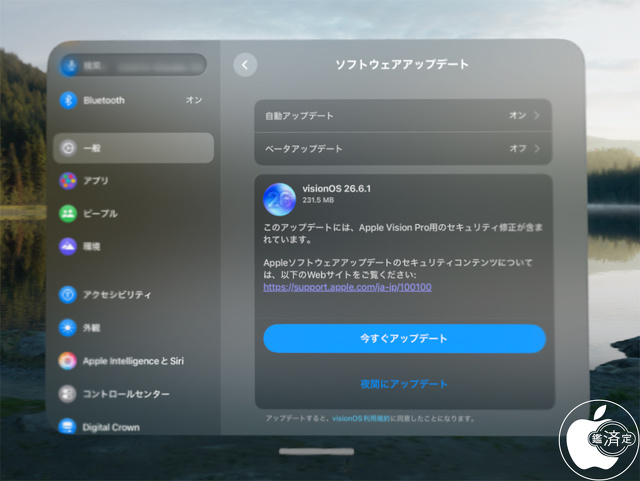Select 一般 in the sidebar
The height and width of the screenshot is (481, 640).
click(x=133, y=148)
